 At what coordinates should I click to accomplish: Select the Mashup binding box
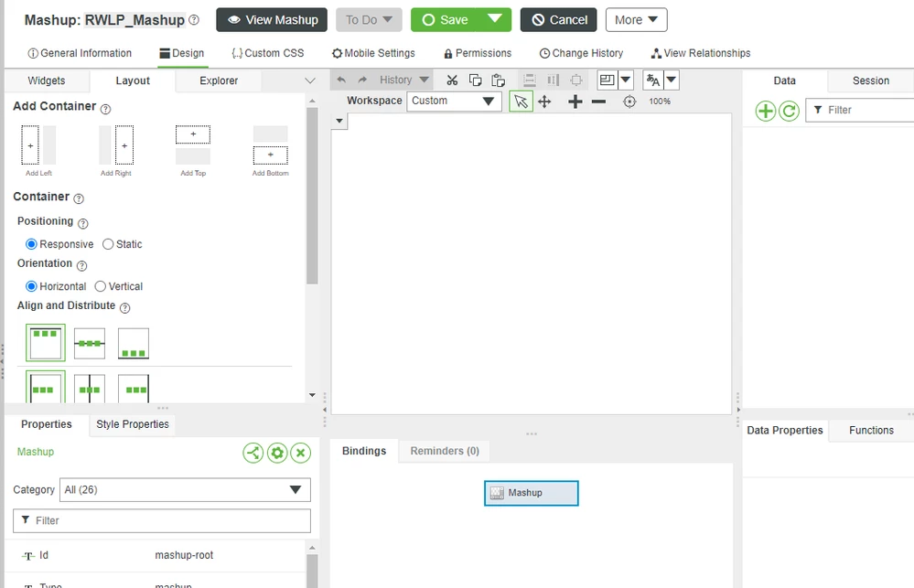pos(531,493)
